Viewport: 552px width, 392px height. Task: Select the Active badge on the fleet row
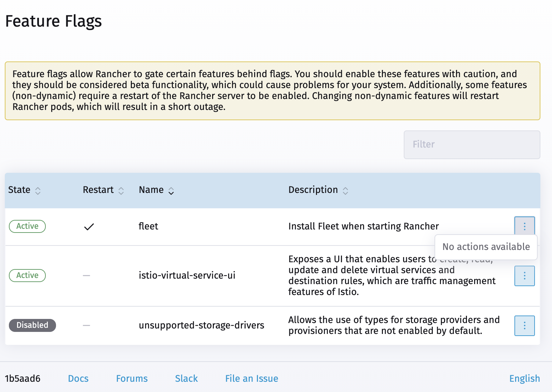coord(27,226)
